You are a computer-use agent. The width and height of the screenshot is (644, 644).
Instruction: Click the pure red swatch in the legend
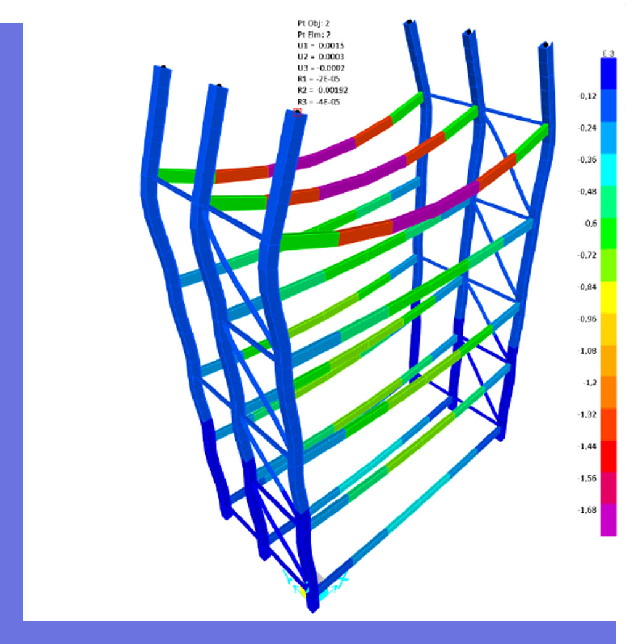tap(608, 457)
